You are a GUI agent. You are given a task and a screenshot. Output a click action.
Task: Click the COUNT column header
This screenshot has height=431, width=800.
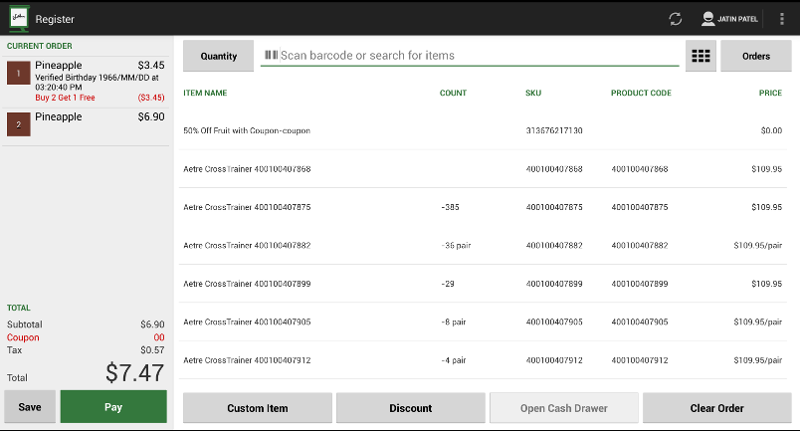click(453, 93)
